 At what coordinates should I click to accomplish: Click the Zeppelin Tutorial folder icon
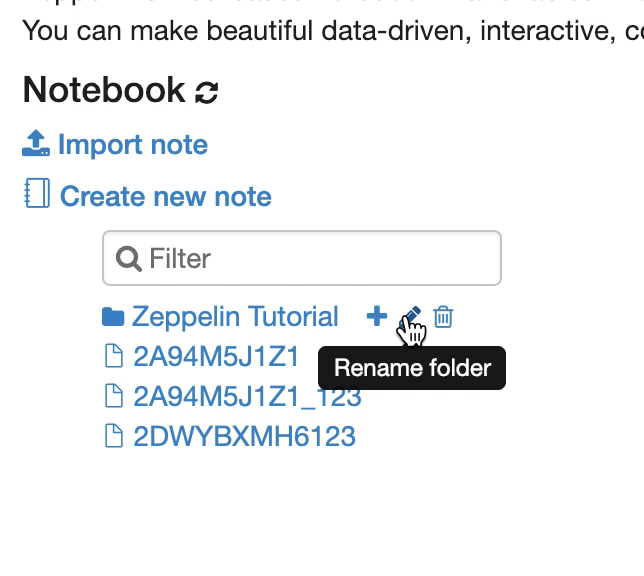coord(113,317)
